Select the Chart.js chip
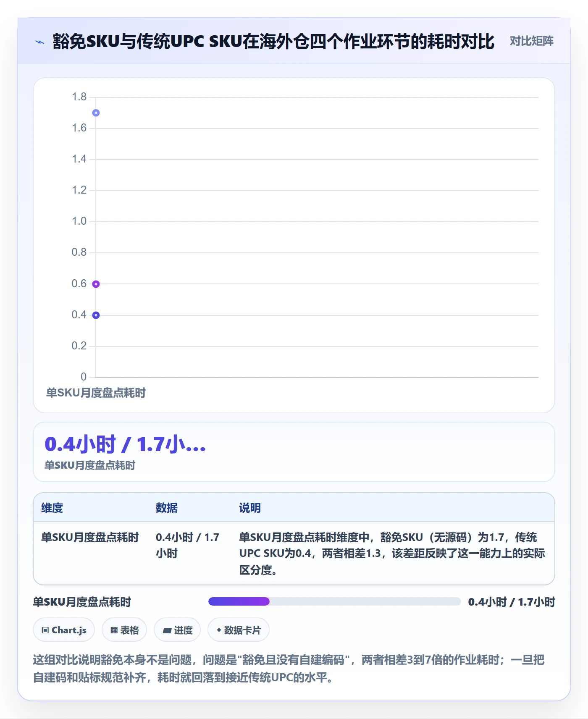 64,630
